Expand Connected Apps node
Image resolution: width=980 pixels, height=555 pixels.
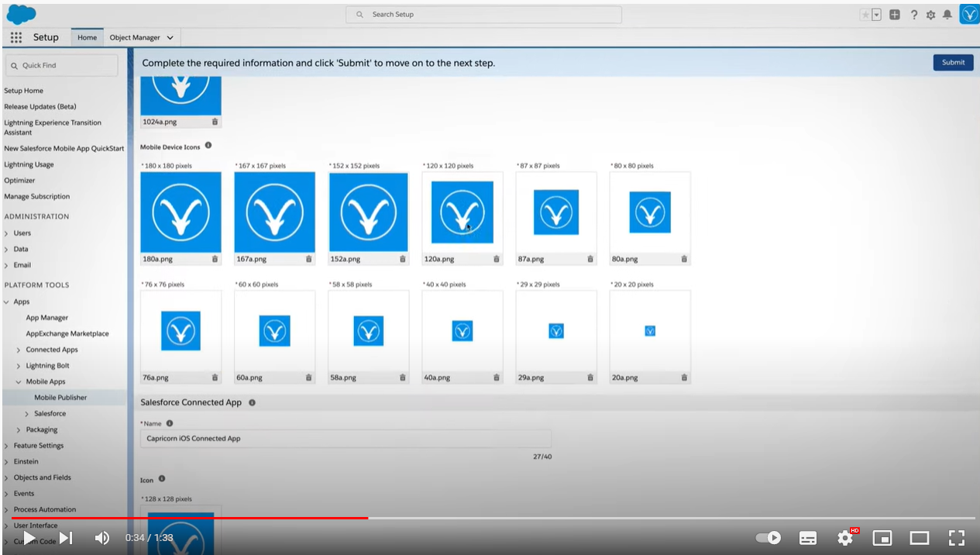coord(19,350)
